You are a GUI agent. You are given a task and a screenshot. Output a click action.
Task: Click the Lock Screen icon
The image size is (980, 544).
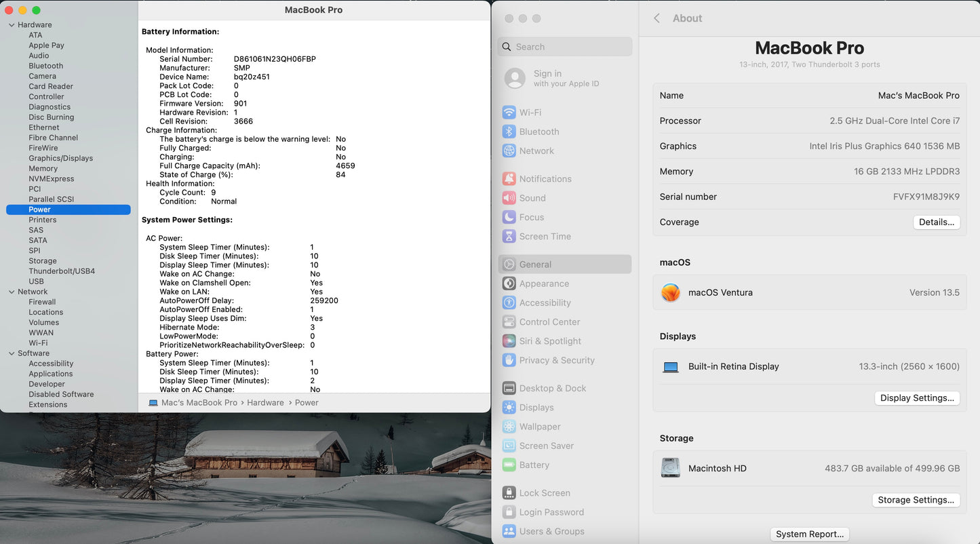(x=509, y=493)
